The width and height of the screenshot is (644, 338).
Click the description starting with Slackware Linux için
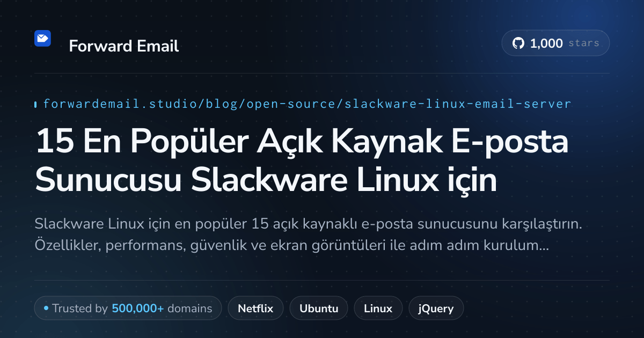309,235
